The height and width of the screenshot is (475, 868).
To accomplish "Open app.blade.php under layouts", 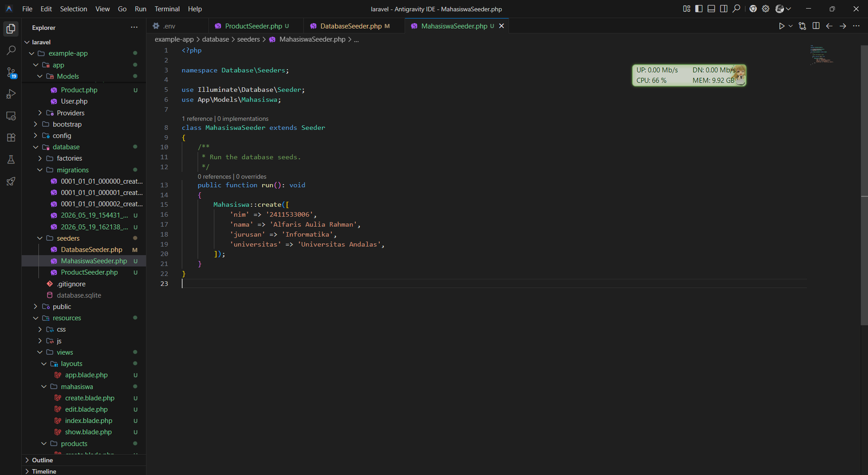I will coord(86,375).
